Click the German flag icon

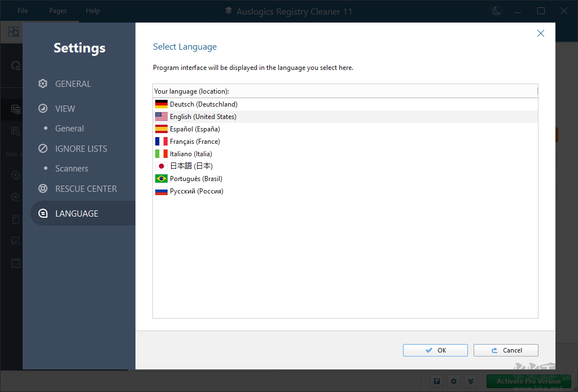click(161, 104)
